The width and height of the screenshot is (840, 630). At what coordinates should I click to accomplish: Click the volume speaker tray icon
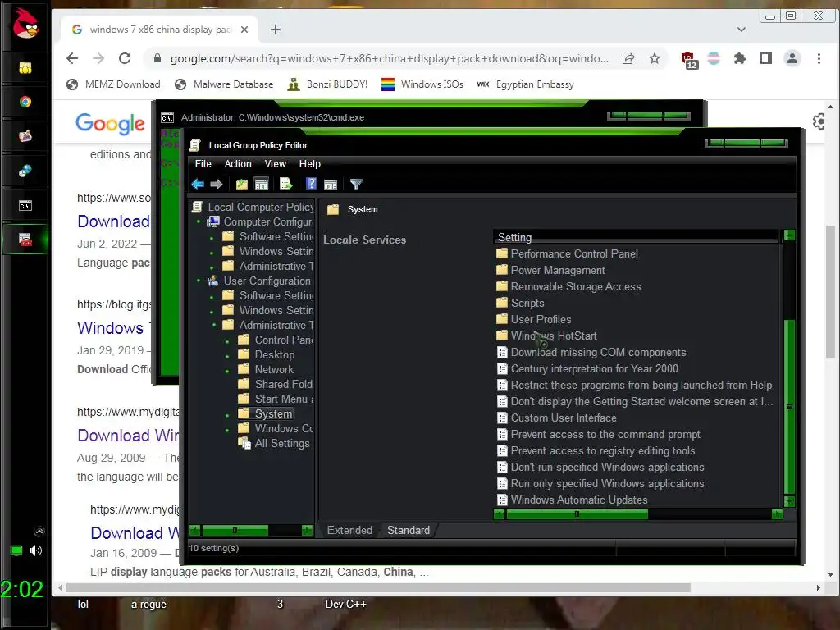pyautogui.click(x=36, y=550)
